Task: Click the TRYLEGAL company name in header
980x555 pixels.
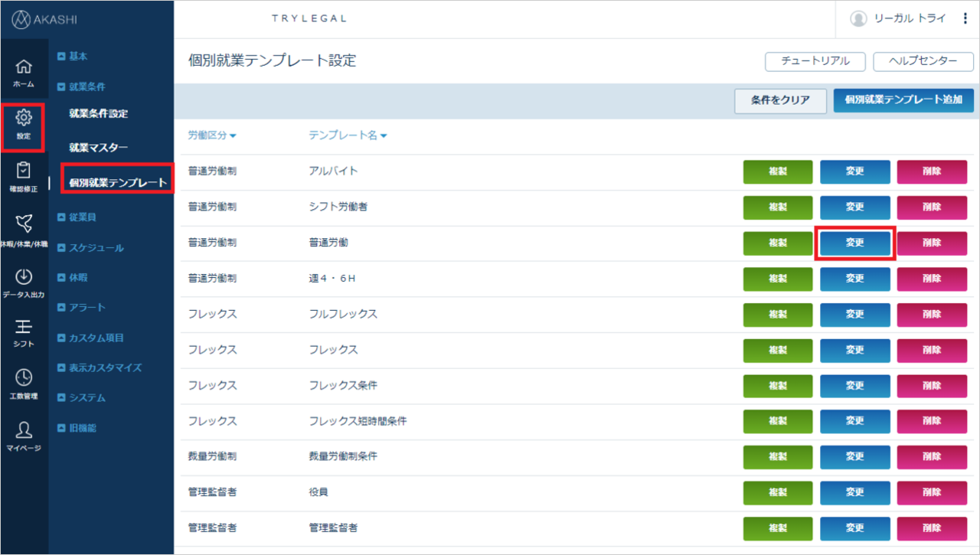Action: tap(309, 18)
